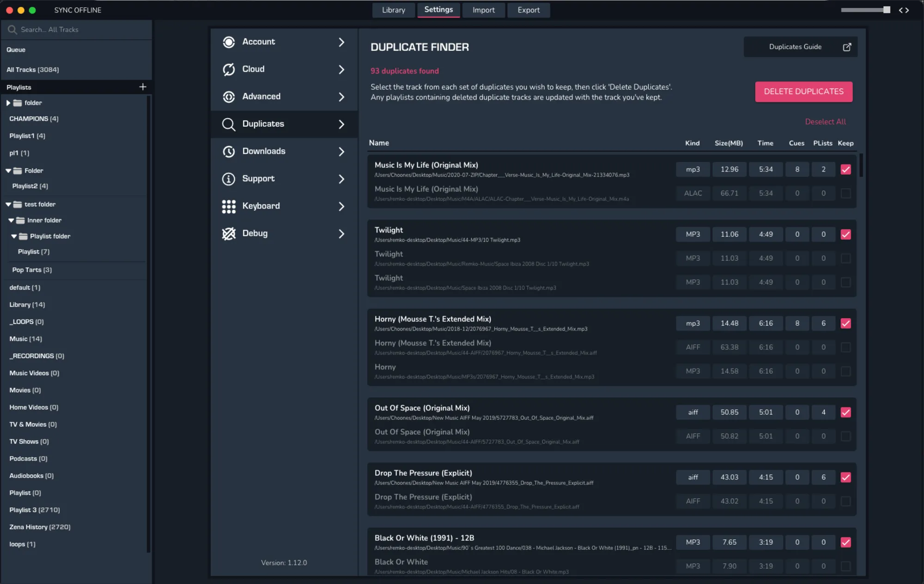Click the Advanced settings gear icon
924x584 pixels.
point(229,97)
